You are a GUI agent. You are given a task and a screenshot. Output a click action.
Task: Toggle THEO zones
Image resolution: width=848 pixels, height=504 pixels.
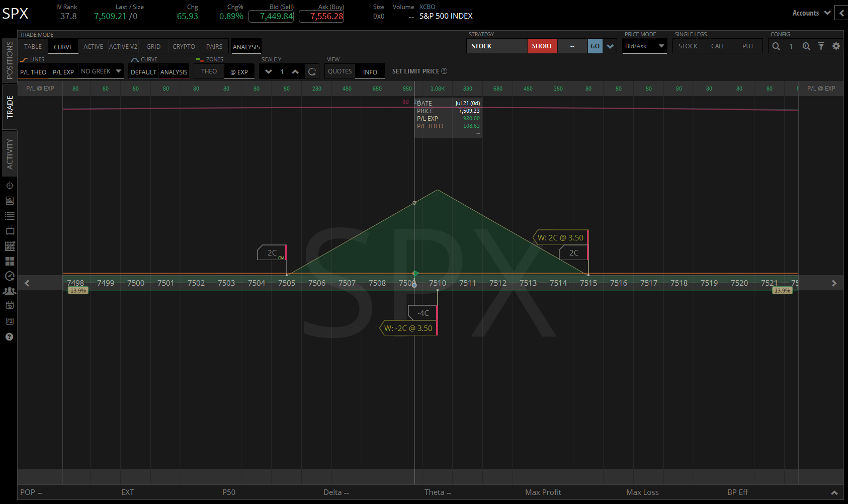click(209, 71)
